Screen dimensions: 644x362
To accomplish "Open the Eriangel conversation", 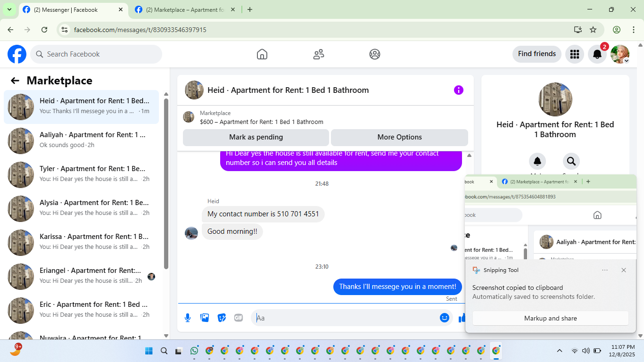I will pyautogui.click(x=82, y=276).
